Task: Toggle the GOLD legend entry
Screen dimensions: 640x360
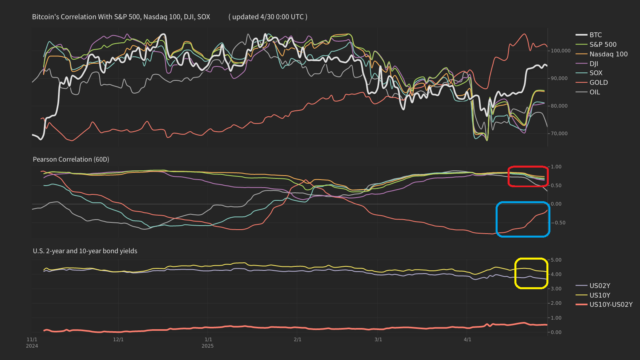Action: (591, 82)
